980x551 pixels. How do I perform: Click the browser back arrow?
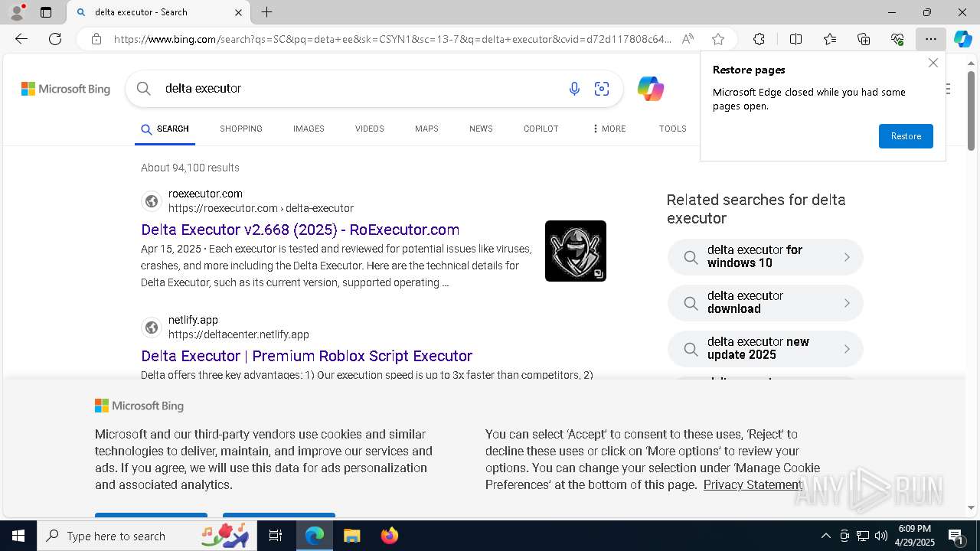pyautogui.click(x=21, y=39)
